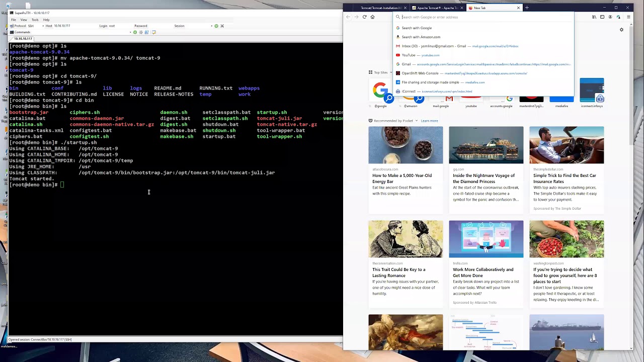Click the green connect icon next to Session
Screen dimensions: 644x362
point(216,26)
